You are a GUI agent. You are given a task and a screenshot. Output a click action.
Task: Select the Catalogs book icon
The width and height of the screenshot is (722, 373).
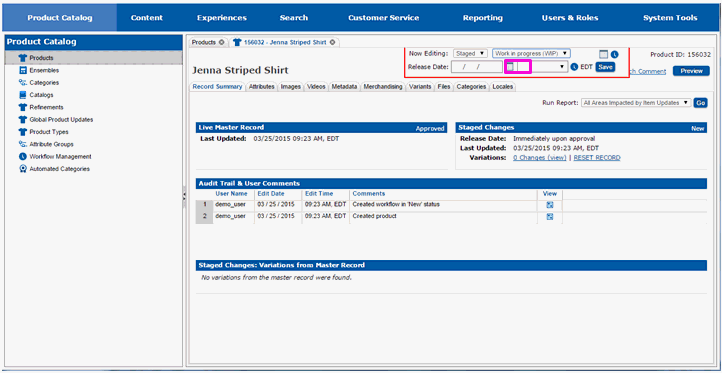23,95
